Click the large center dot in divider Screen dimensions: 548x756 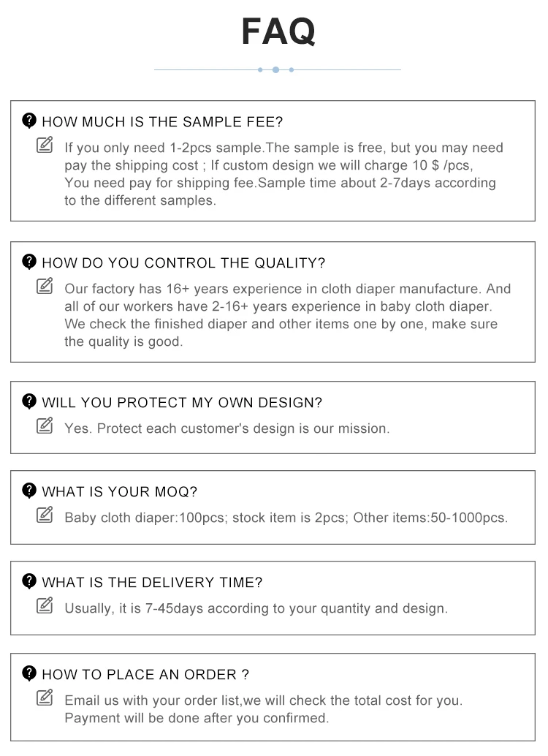pyautogui.click(x=275, y=69)
